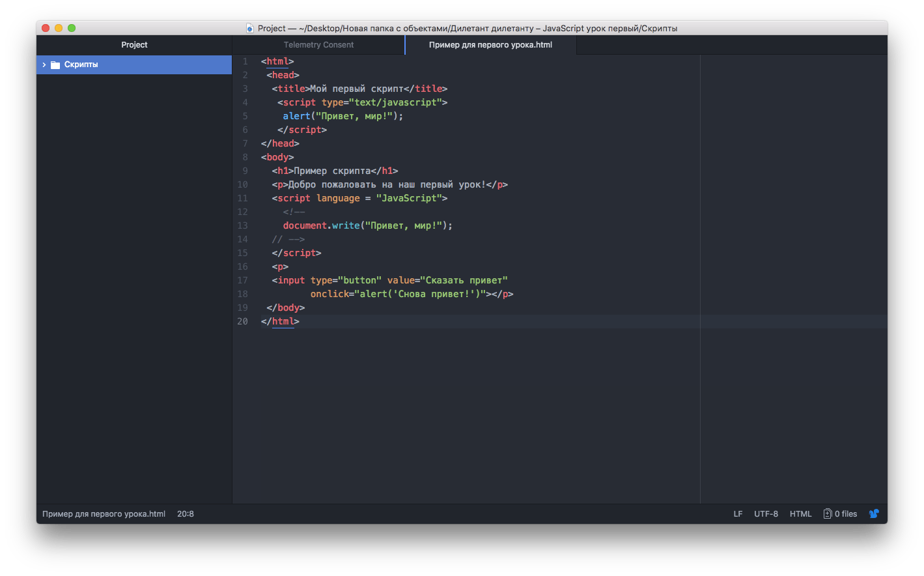Click the file name in the status bar
Viewport: 924px width, 576px height.
tap(104, 513)
